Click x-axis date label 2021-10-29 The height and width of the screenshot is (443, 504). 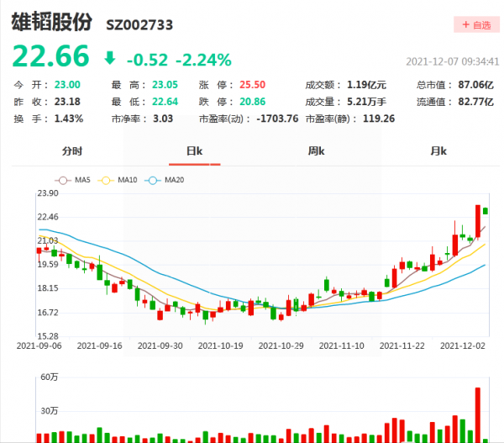(281, 345)
